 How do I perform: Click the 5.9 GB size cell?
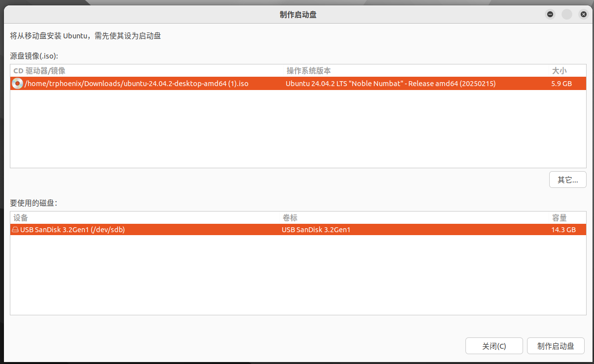point(561,84)
